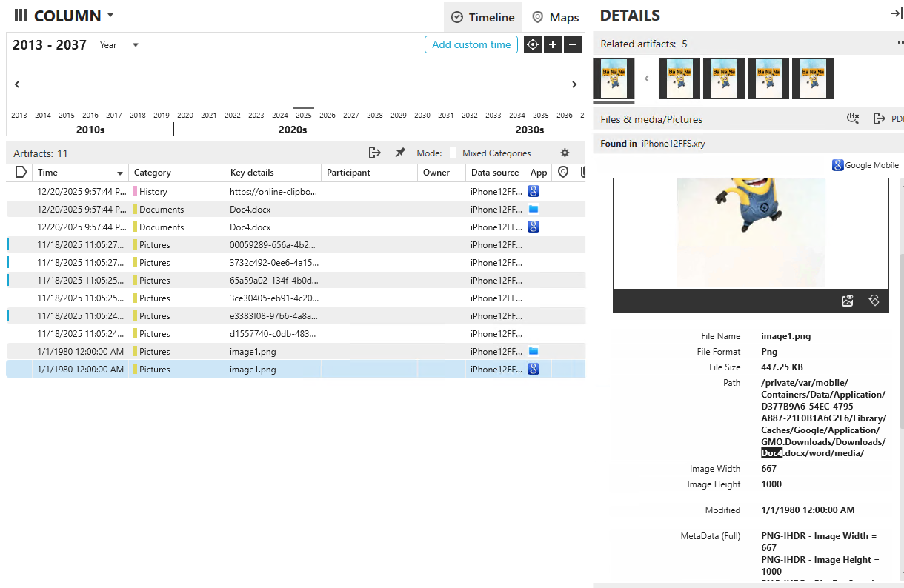Open the COLUMN view dropdown
Screen dimensions: 904x588
click(110, 16)
